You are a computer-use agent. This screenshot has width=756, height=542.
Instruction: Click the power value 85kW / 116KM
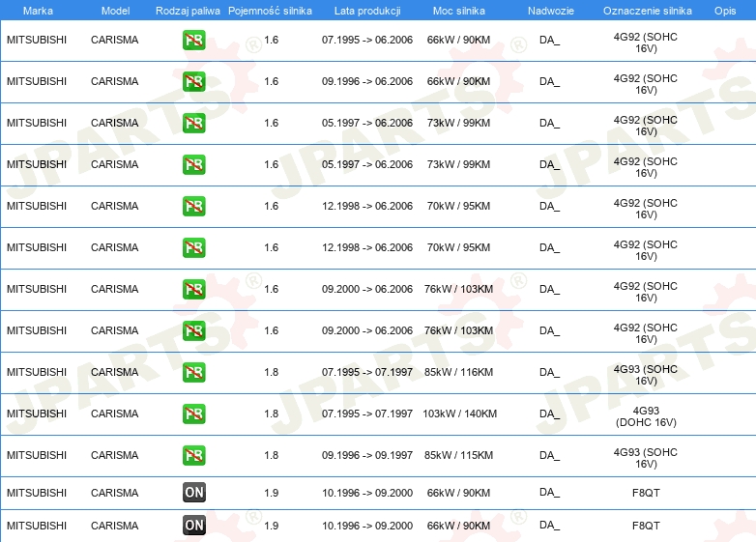coord(458,372)
